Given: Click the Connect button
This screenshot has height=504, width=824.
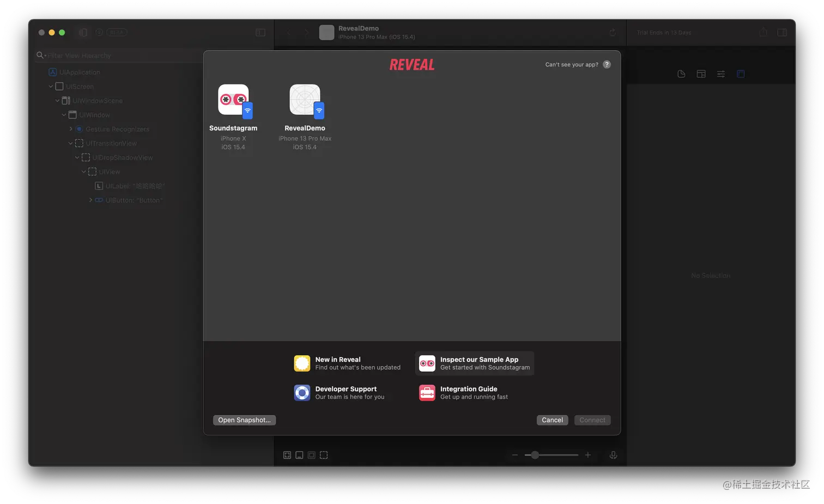Looking at the screenshot, I should (592, 420).
